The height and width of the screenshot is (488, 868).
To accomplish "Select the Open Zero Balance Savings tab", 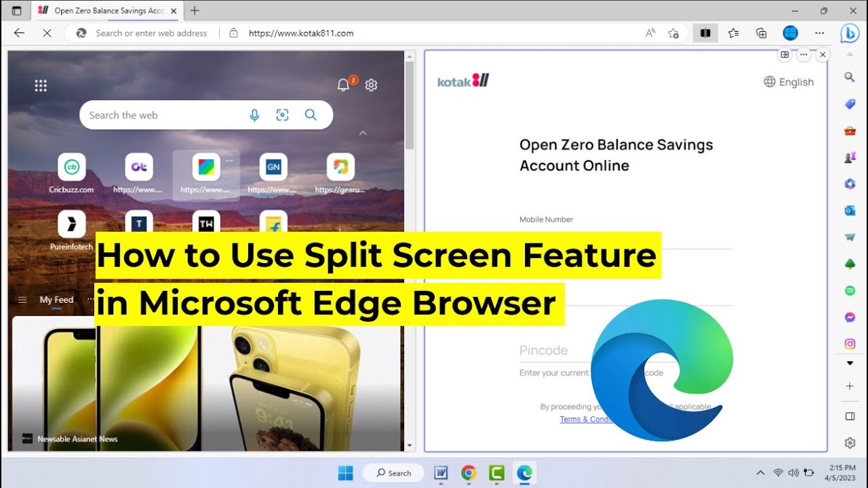I will coord(108,11).
